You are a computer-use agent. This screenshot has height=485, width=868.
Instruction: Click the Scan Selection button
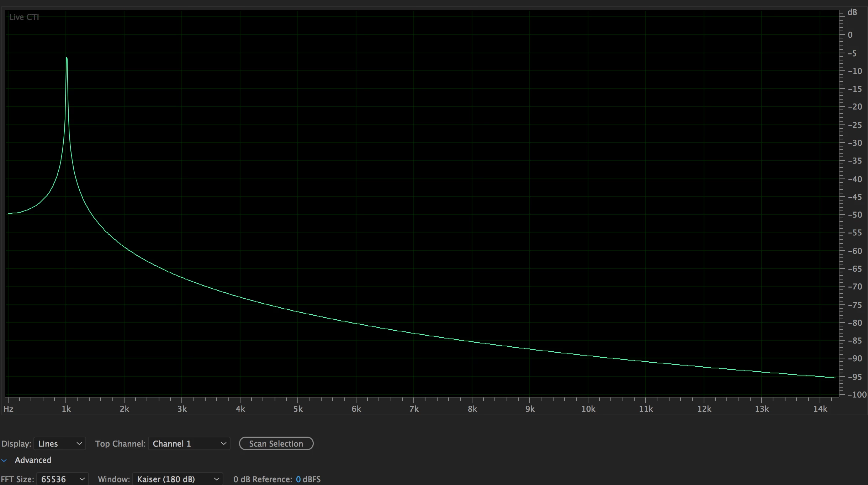point(276,444)
